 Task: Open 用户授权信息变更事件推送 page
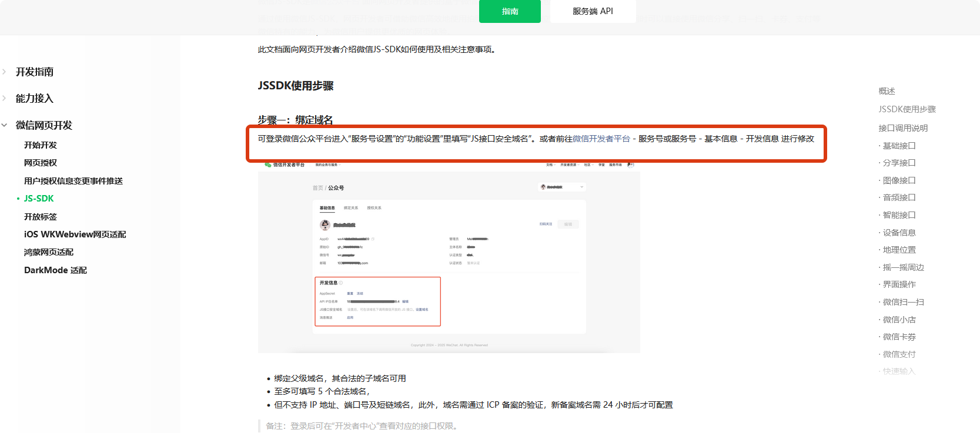tap(73, 181)
